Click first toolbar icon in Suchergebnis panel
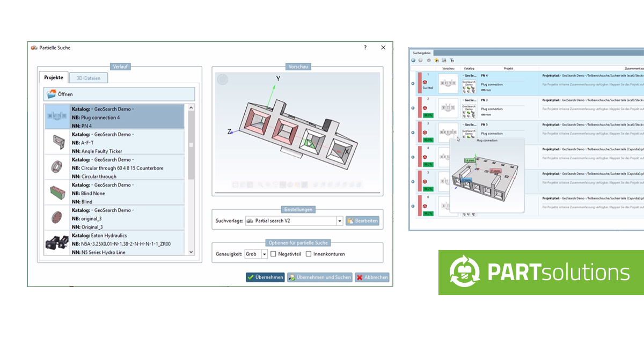 (414, 60)
